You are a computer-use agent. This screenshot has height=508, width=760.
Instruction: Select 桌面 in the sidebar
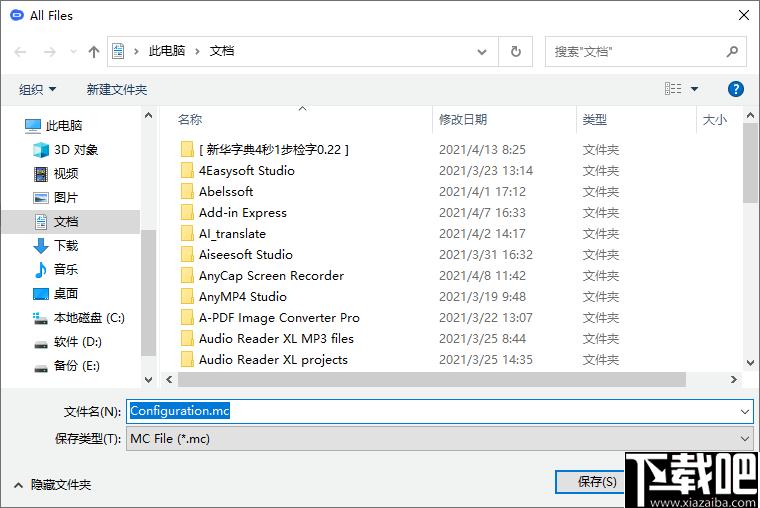(56, 294)
